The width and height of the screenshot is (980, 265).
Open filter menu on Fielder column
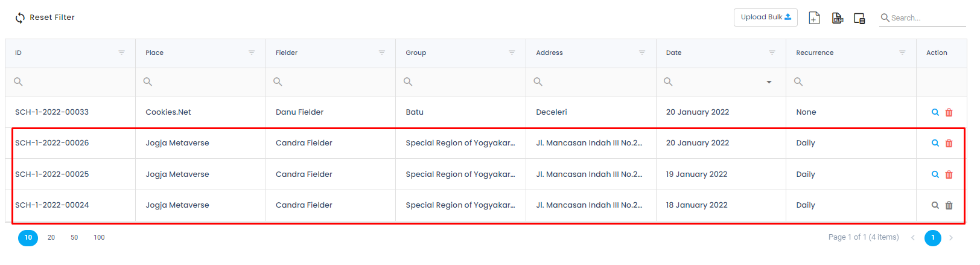point(381,53)
